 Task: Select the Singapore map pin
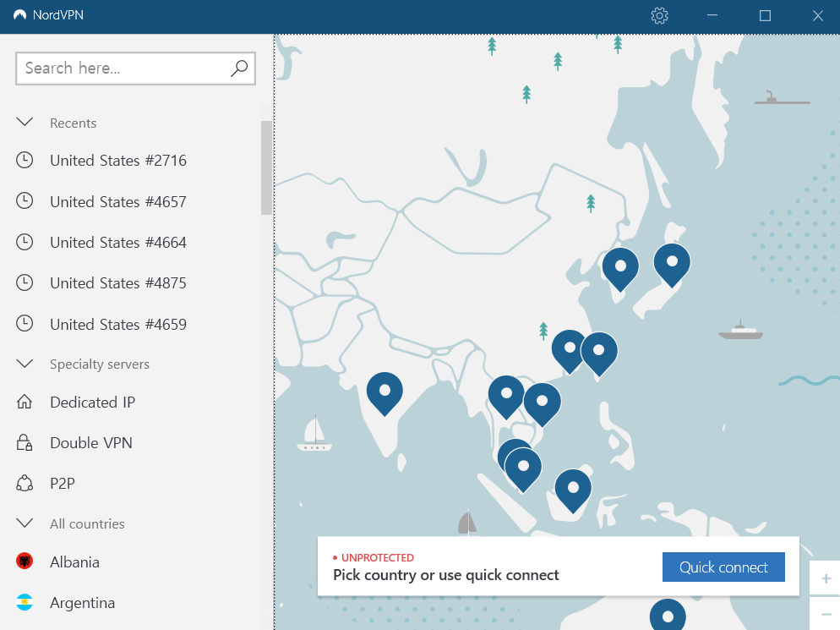point(523,468)
